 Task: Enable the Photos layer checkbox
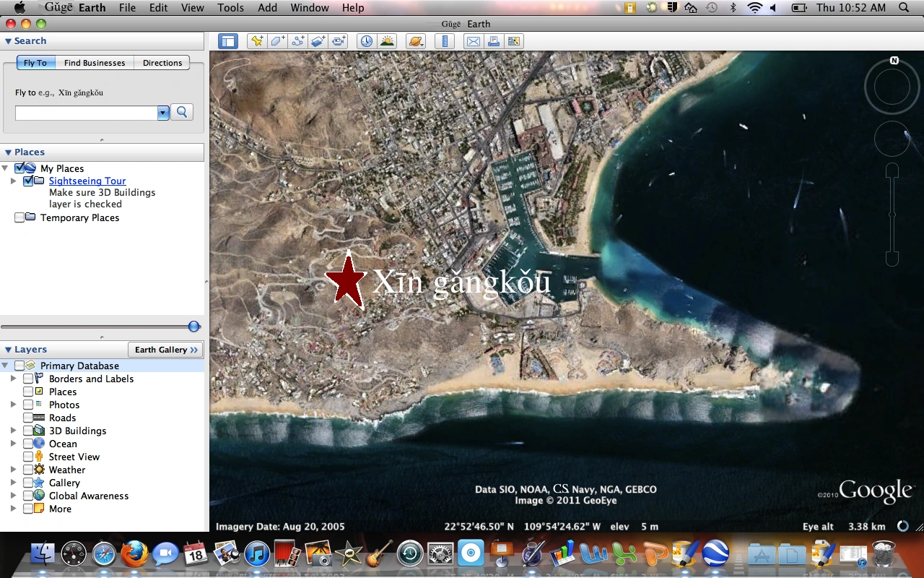[x=28, y=405]
